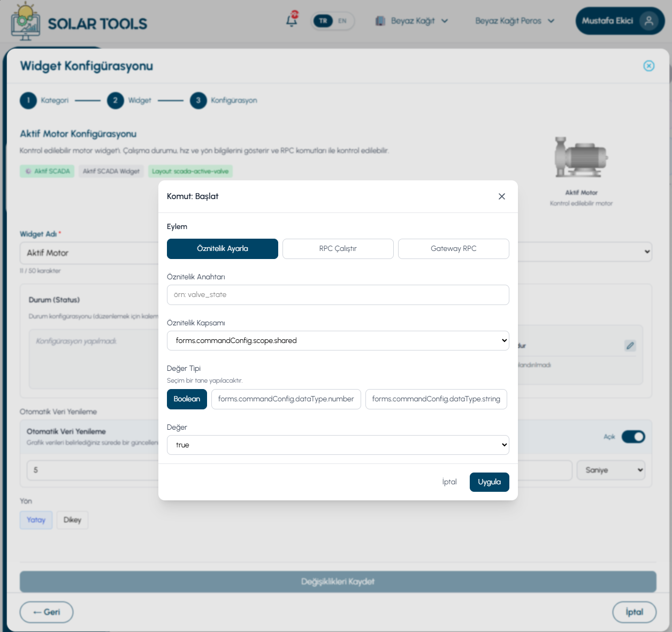
Task: Go to step 2 Widget
Action: click(x=129, y=101)
